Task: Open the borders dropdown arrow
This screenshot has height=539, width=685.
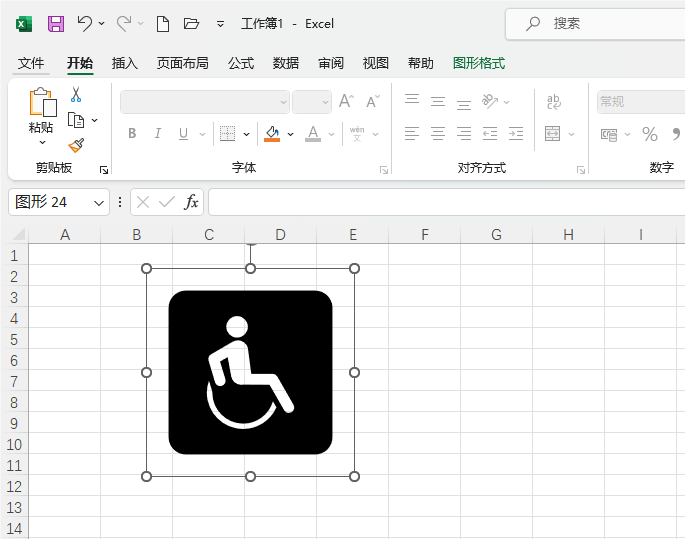Action: [x=246, y=134]
